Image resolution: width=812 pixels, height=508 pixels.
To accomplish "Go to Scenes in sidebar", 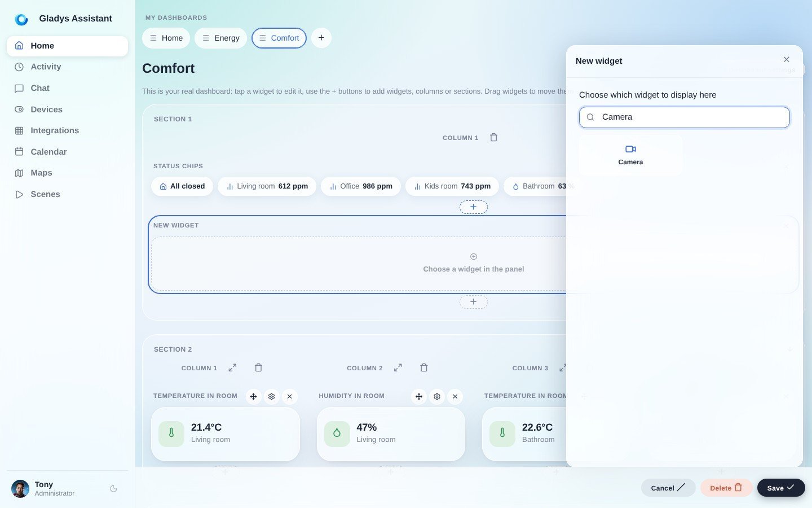I will coord(67,194).
